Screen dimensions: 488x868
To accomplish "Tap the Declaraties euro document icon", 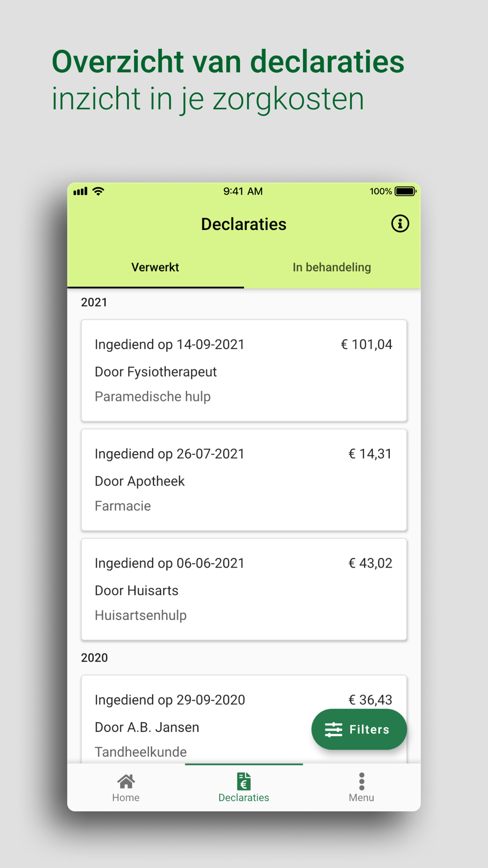I will click(x=244, y=781).
